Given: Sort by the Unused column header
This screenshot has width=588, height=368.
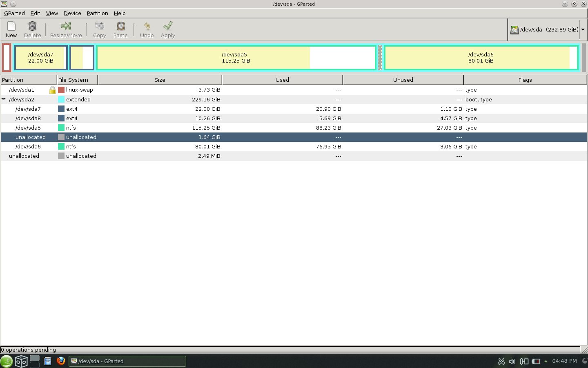Looking at the screenshot, I should pyautogui.click(x=403, y=80).
